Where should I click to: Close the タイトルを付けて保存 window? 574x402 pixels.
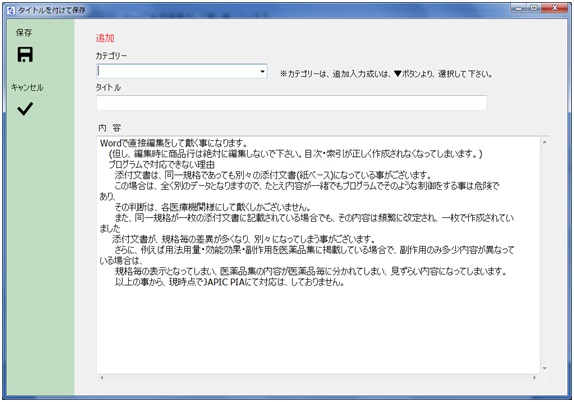[555, 8]
